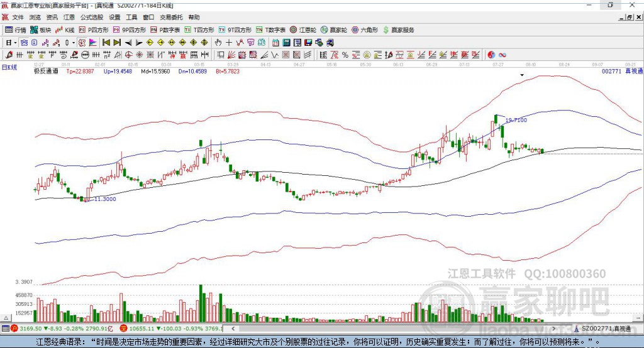
Task: Open 赢家服务 with the dollar icon
Action: click(x=398, y=30)
